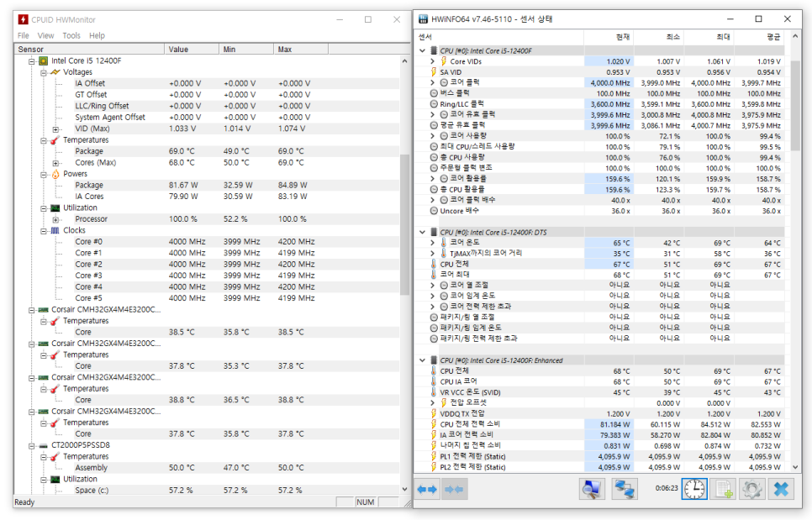Viewport: 812px width, 520px height.
Task: Click the thermometer icon beside VR VCC 온도 (SVID)
Action: 434,392
